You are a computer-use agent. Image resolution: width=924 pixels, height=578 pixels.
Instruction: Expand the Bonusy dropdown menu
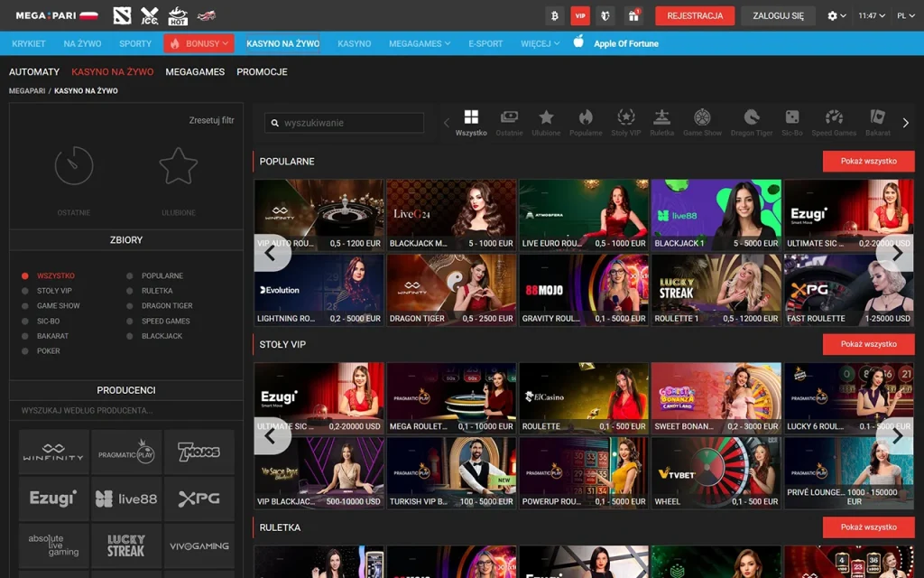click(199, 43)
